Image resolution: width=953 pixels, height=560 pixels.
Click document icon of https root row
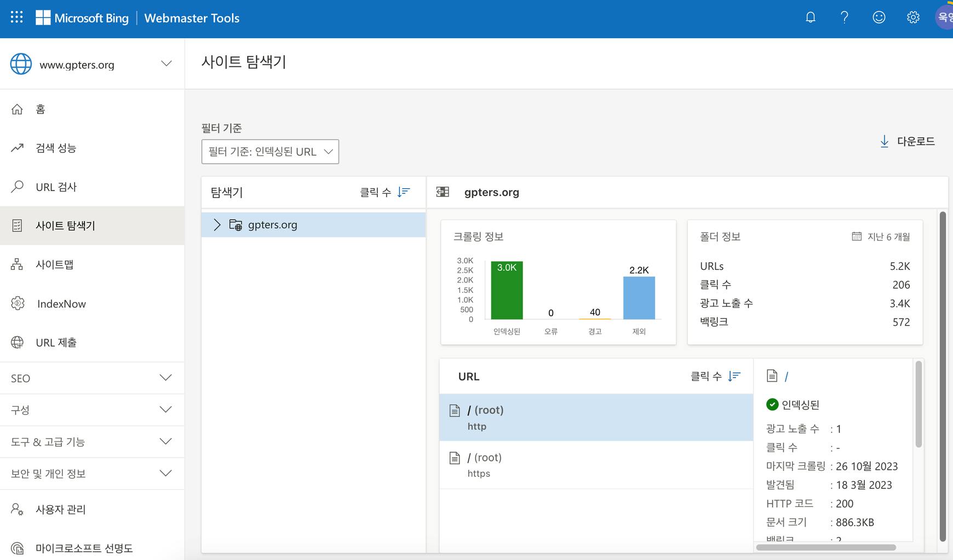coord(455,458)
